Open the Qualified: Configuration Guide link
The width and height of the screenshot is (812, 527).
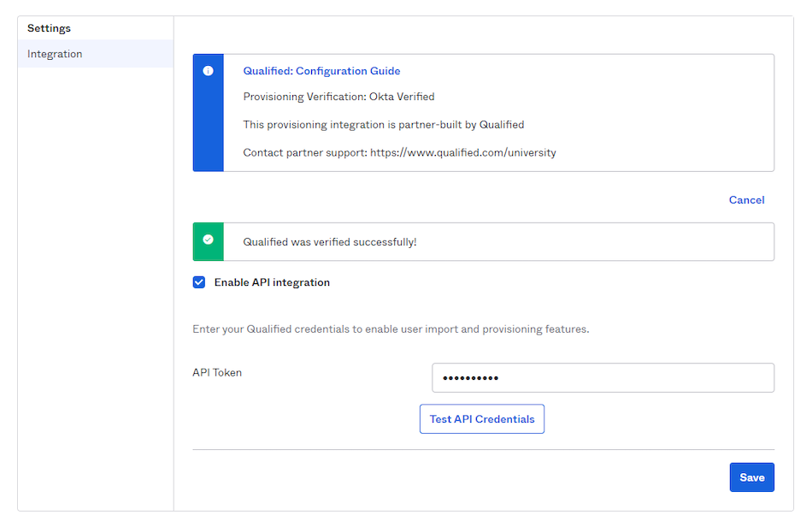click(x=321, y=71)
